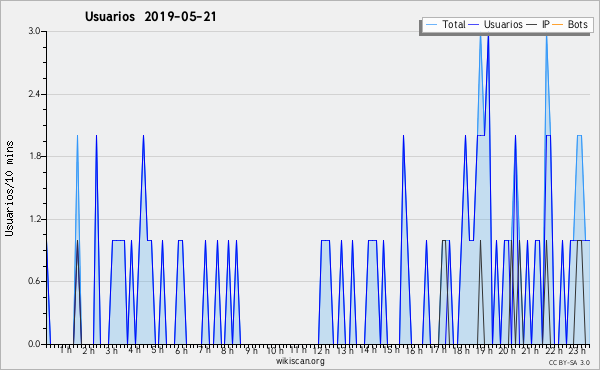Click the 2.4 y-axis value
Viewport: 600px width, 370px height.
click(x=34, y=94)
